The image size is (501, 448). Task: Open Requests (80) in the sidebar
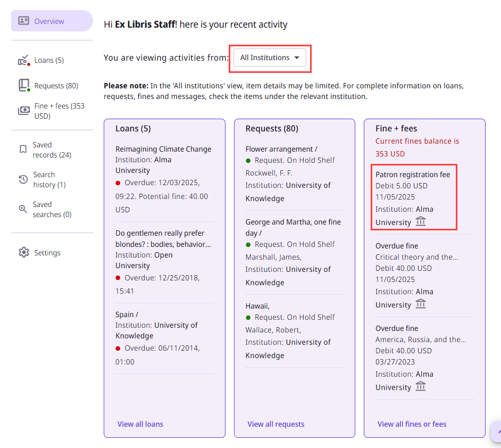coord(56,86)
